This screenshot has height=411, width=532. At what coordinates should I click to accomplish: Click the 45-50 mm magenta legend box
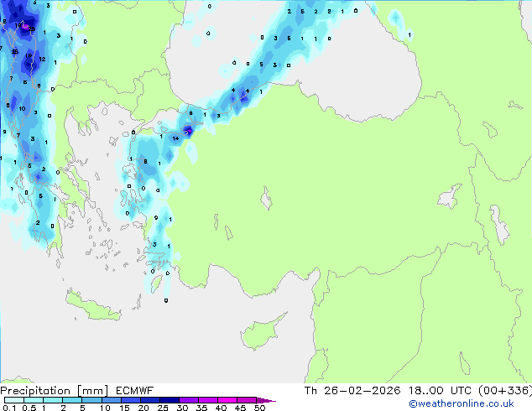(247, 400)
